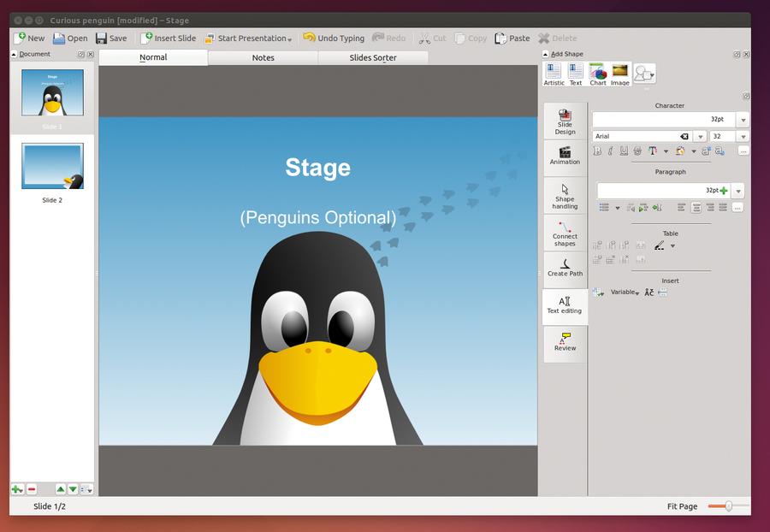
Task: Toggle italic formatting
Action: (x=610, y=151)
